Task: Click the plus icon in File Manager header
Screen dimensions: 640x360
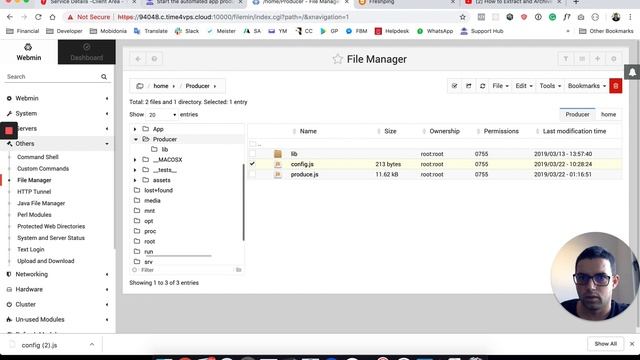Action: [x=598, y=59]
